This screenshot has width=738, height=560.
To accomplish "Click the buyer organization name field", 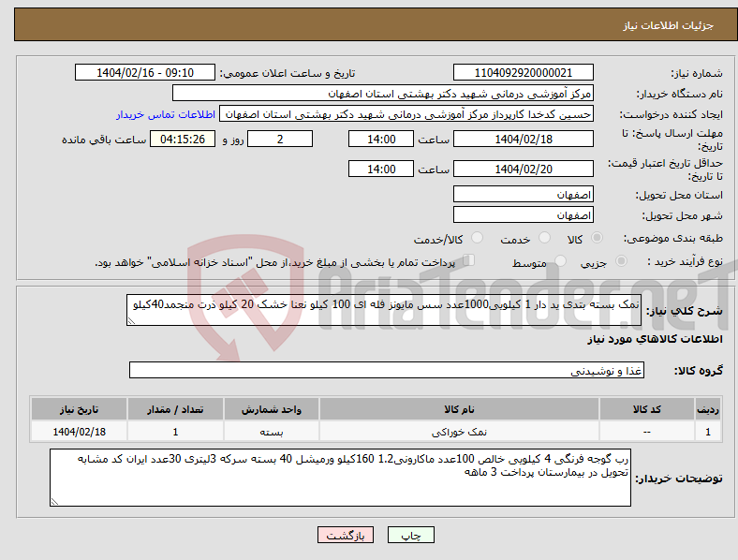I will point(383,93).
